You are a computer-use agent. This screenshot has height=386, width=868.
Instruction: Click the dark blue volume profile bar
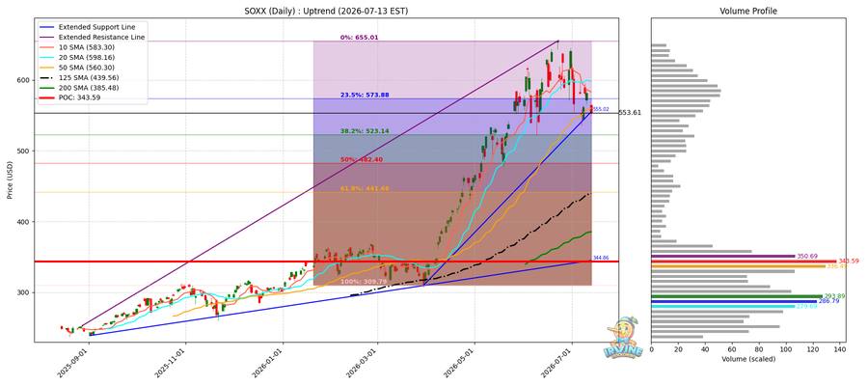pyautogui.click(x=734, y=301)
